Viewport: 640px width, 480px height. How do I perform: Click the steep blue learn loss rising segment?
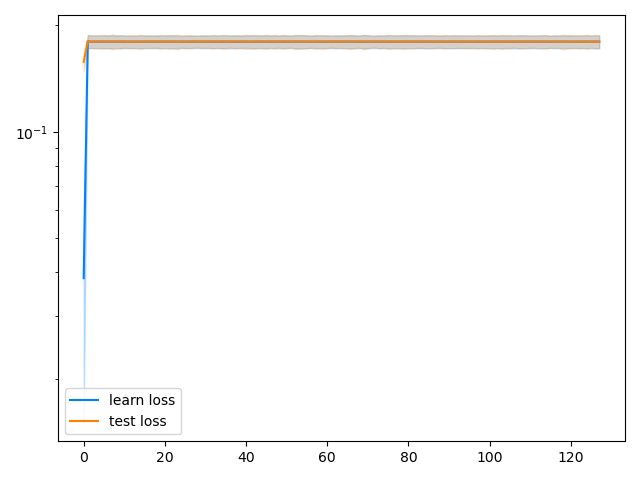[86, 160]
